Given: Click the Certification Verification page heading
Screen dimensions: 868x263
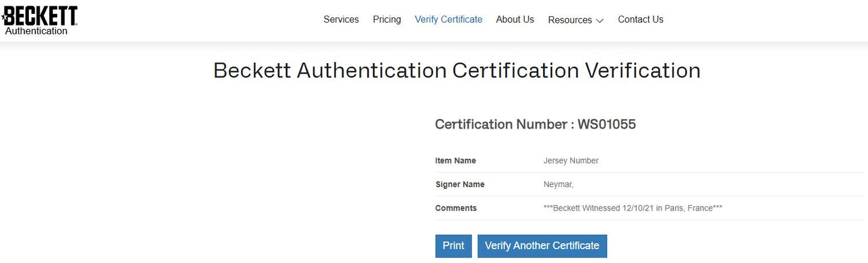Looking at the screenshot, I should tap(457, 70).
